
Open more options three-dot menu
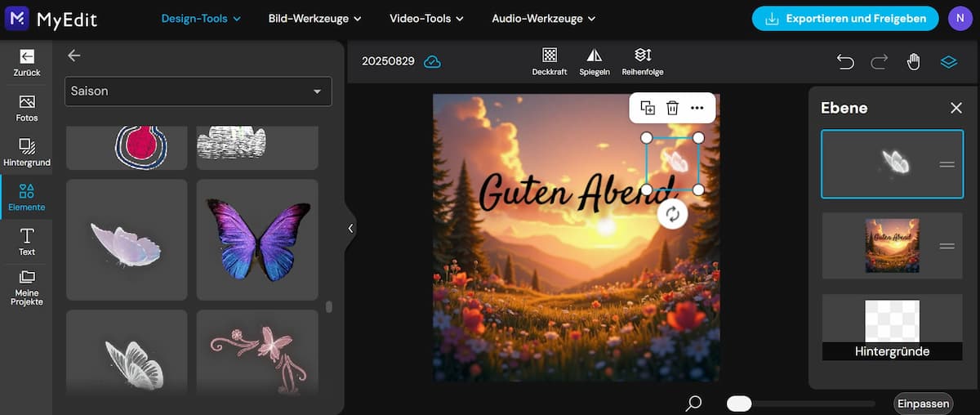coord(697,108)
